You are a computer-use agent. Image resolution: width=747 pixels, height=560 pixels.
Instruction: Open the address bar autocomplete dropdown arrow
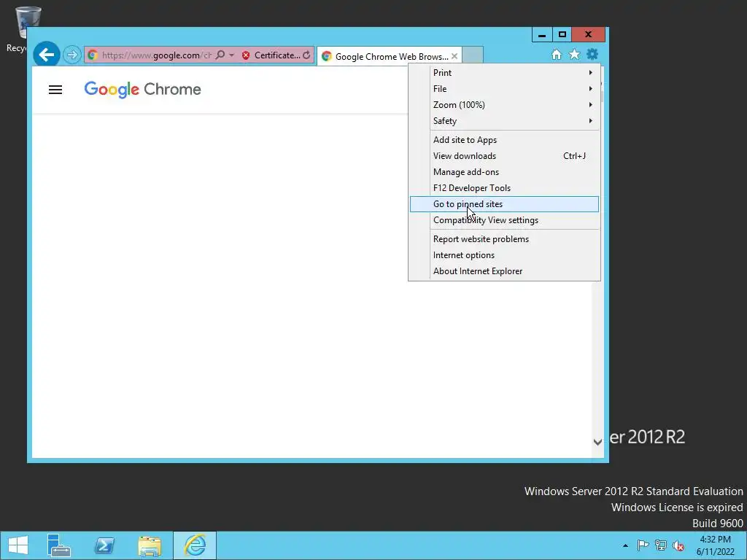point(231,55)
